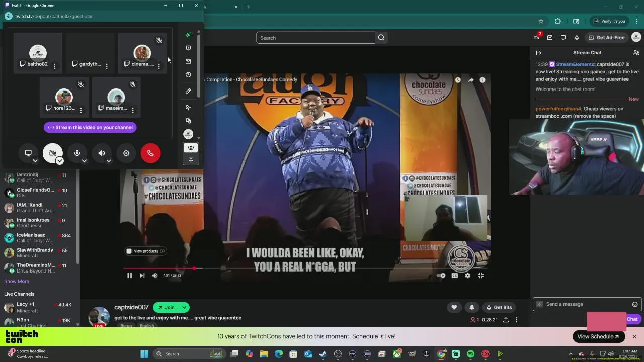Screen dimensions: 644x362
Task: Toggle the Guest Star speaker volume button
Action: click(x=102, y=153)
